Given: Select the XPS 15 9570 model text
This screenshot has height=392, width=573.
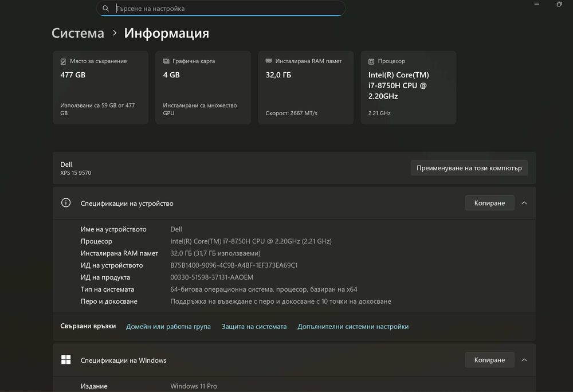Looking at the screenshot, I should (76, 173).
